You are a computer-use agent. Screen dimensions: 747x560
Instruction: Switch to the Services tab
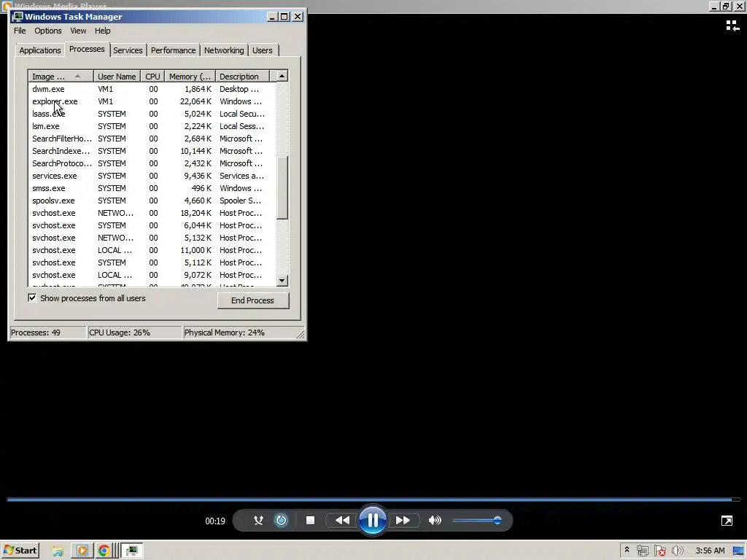coord(128,50)
